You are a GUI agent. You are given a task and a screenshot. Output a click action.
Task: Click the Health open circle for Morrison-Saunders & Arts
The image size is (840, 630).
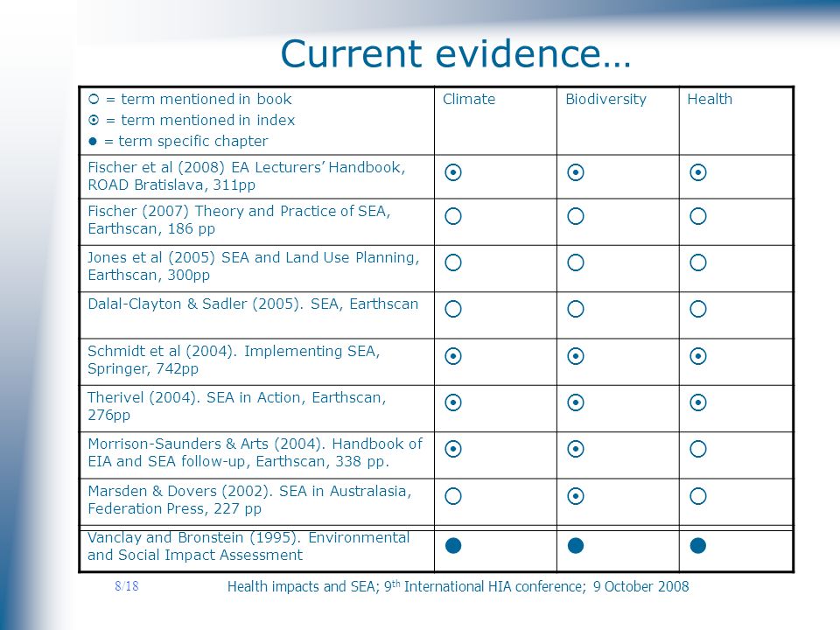pyautogui.click(x=698, y=449)
